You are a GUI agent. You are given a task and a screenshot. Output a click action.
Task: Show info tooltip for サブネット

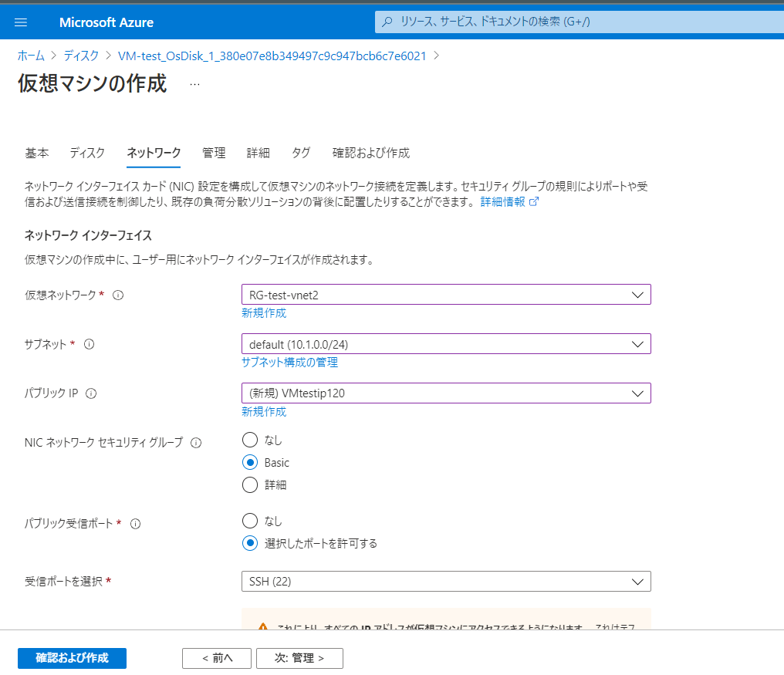coord(89,344)
